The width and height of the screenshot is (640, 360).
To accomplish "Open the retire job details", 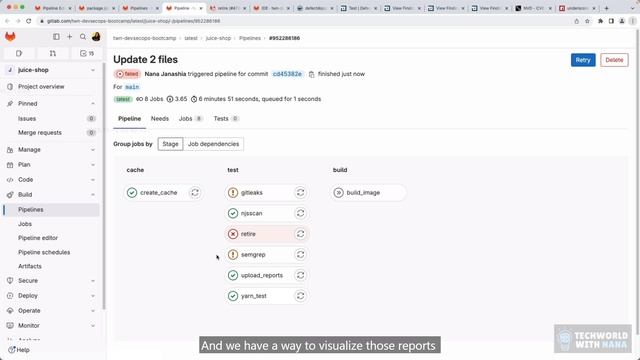I will 248,234.
